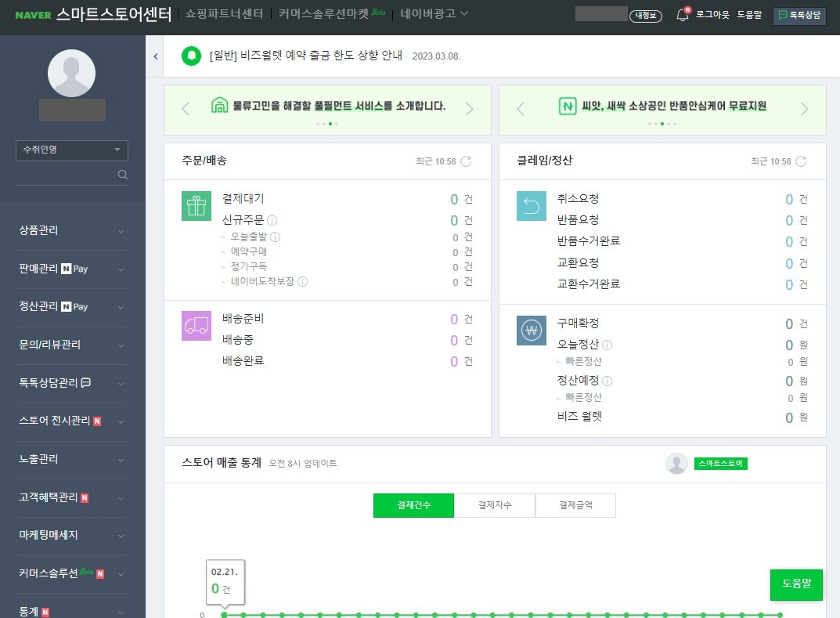Click the won currency 구매확정 icon
The image size is (840, 618).
coord(531,330)
